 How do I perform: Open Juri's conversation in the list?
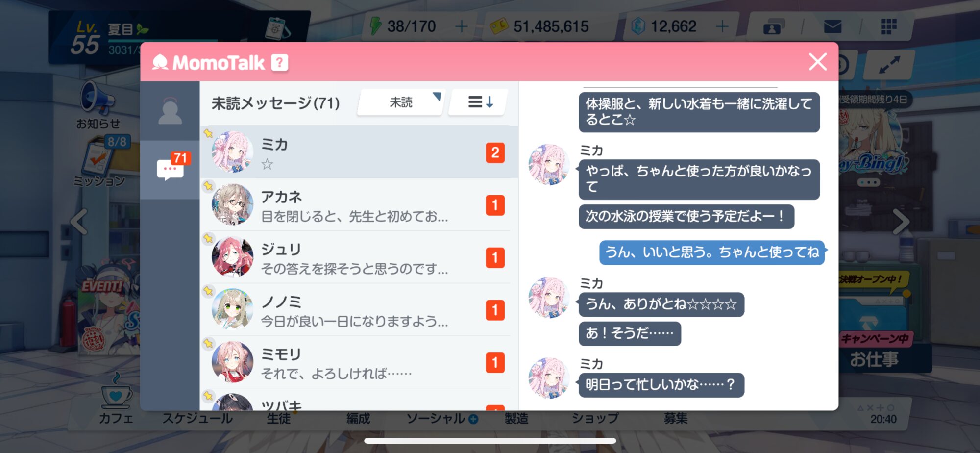pyautogui.click(x=359, y=257)
